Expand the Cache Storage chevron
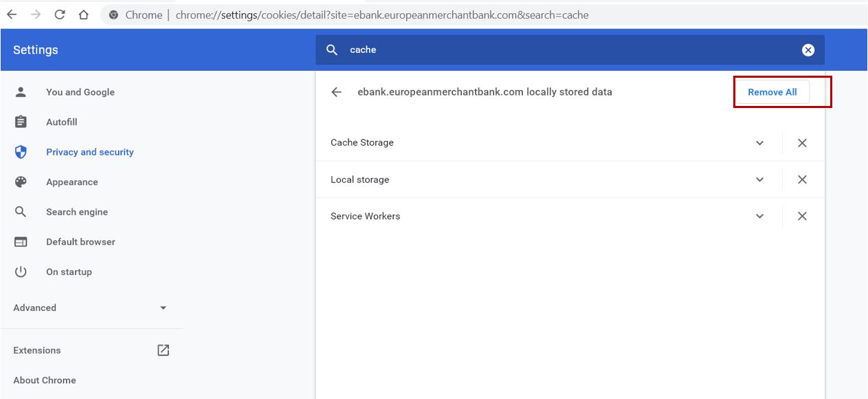Image resolution: width=868 pixels, height=399 pixels. click(759, 143)
